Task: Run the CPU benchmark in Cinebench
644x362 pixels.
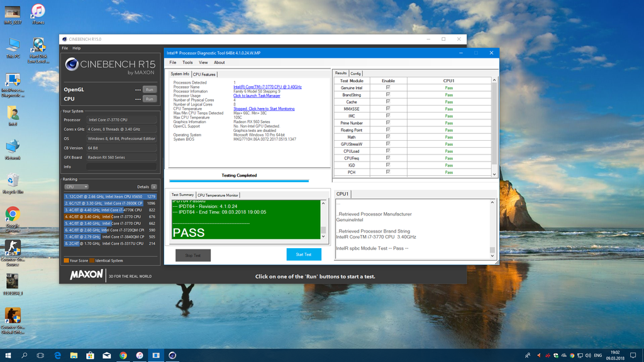Action: click(150, 99)
